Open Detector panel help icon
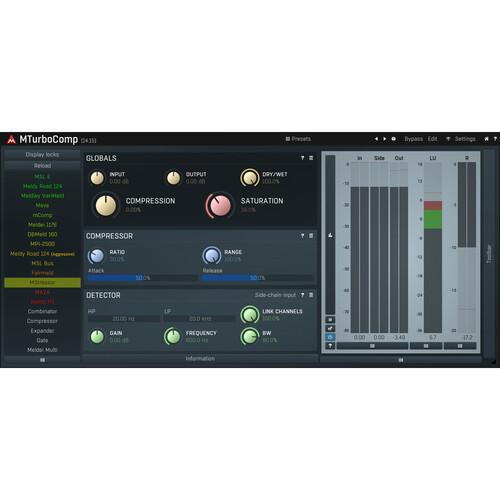This screenshot has width=500, height=500. (303, 295)
